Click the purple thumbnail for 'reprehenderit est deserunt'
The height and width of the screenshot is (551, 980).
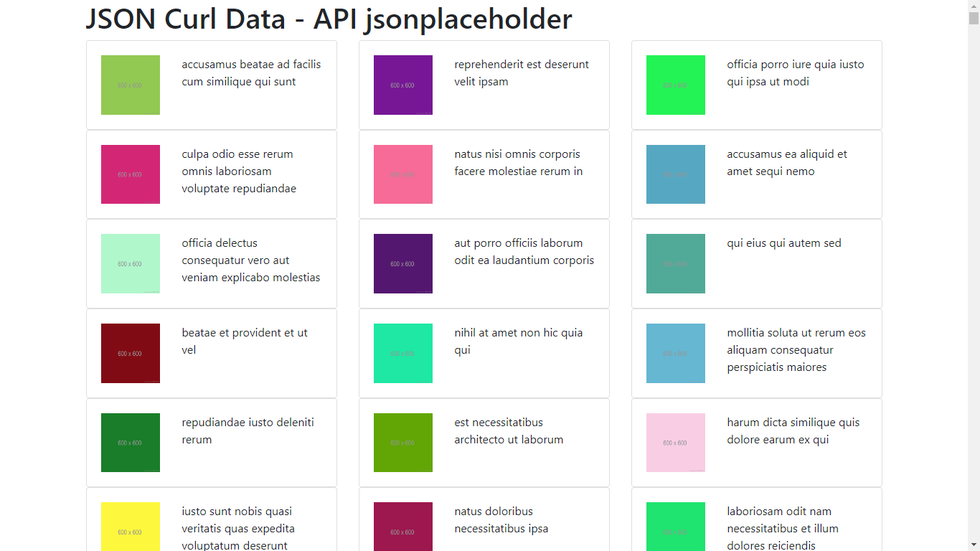coord(402,85)
